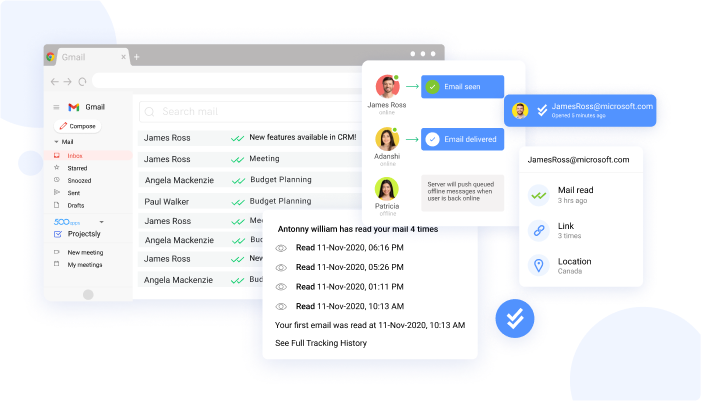701x401 pixels.
Task: Click the Email seen status button
Action: coord(462,86)
